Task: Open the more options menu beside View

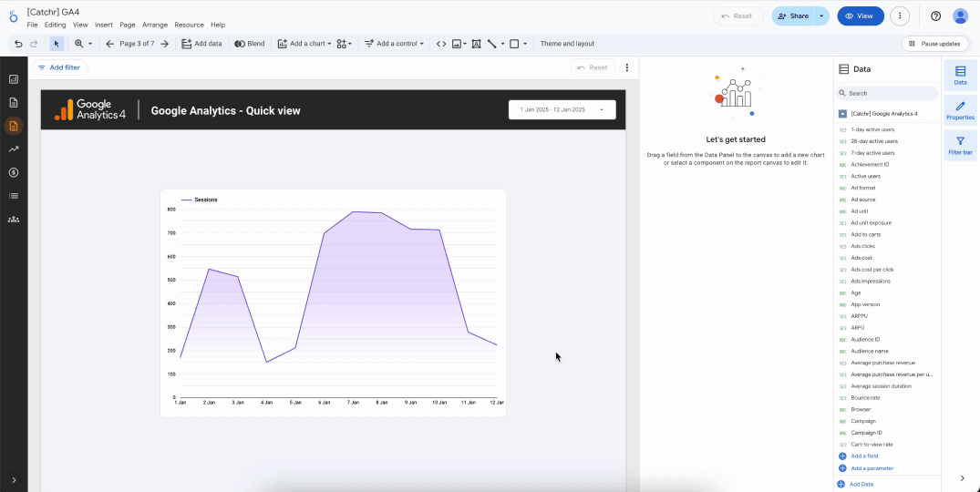Action: pos(900,16)
